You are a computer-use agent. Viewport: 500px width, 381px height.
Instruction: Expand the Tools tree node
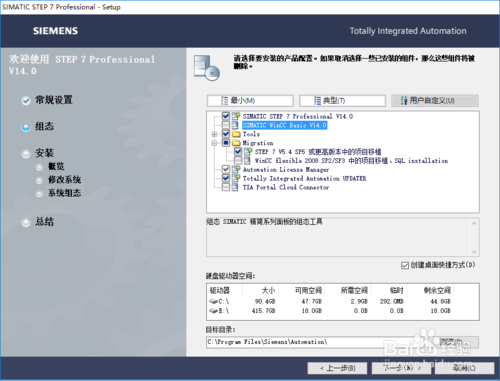tap(214, 134)
